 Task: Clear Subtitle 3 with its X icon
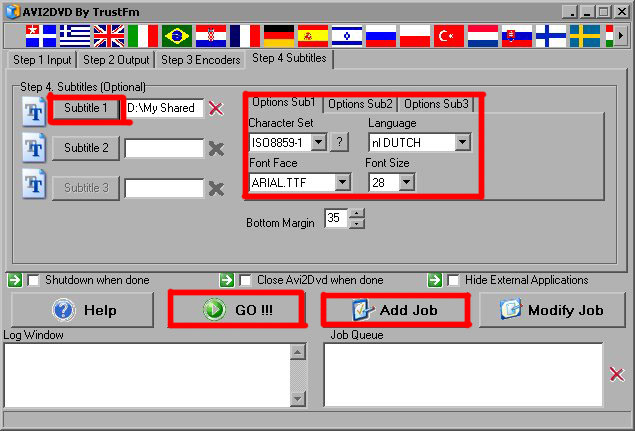[x=216, y=189]
